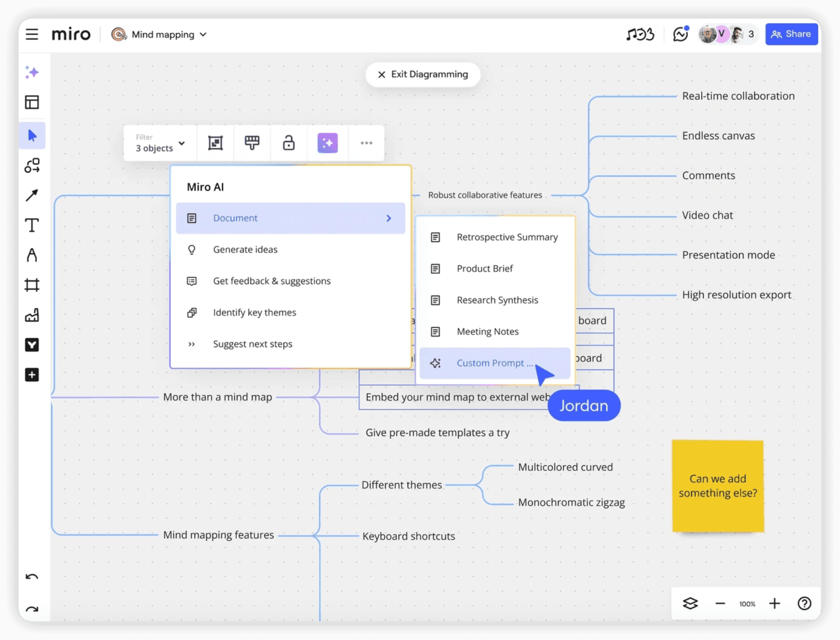Viewport: 840px width, 640px height.
Task: Select the 'Monochromatic zigzag' node
Action: [571, 503]
